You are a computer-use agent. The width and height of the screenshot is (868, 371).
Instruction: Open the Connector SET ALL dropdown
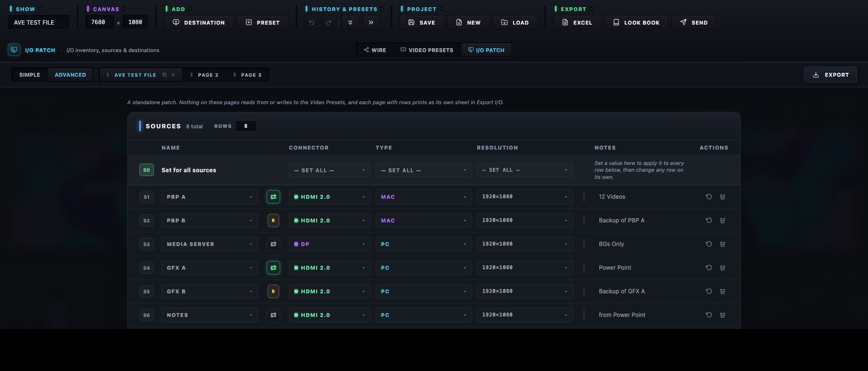tap(330, 170)
